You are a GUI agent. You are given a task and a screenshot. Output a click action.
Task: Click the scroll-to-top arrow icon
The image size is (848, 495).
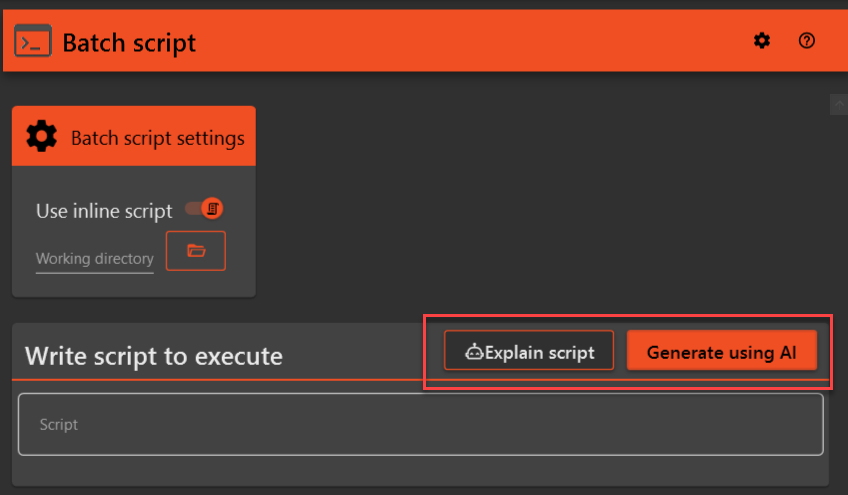[838, 105]
